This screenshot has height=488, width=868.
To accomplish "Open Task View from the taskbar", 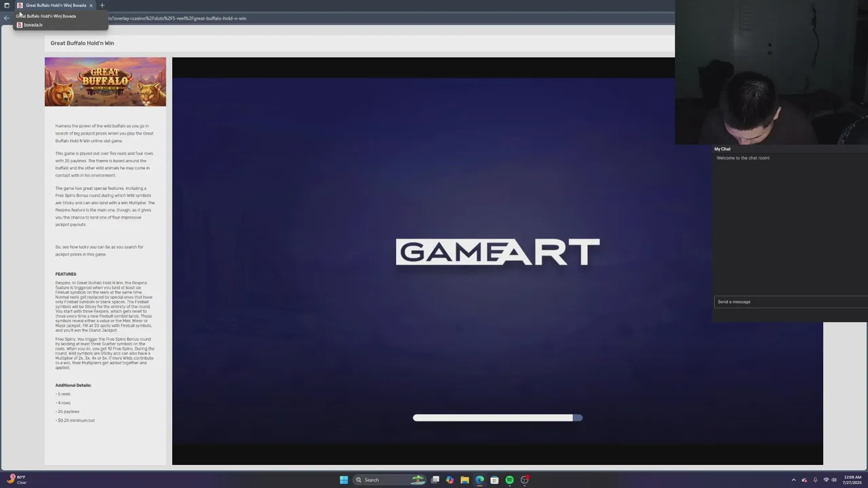I will pos(435,480).
